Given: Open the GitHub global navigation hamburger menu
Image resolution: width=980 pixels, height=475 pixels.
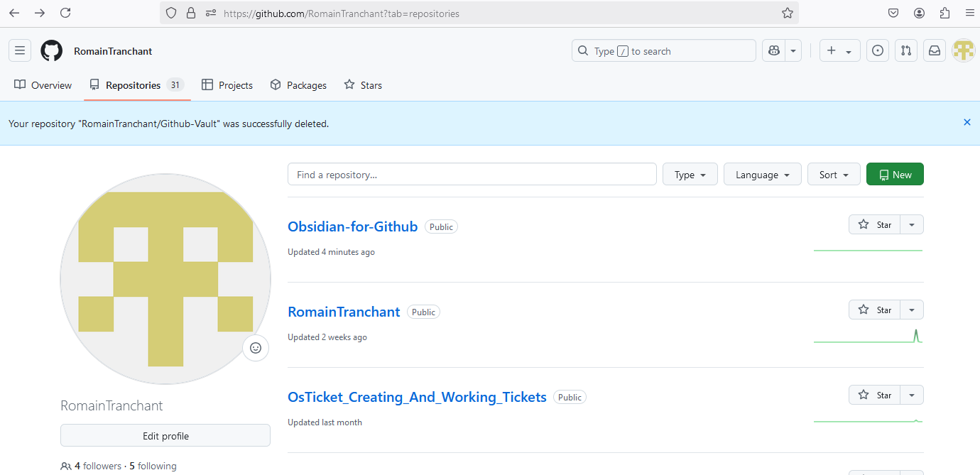Looking at the screenshot, I should point(19,50).
